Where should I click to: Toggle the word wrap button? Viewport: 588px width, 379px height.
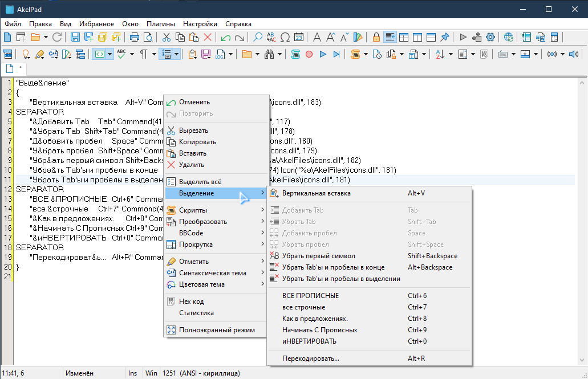click(390, 38)
